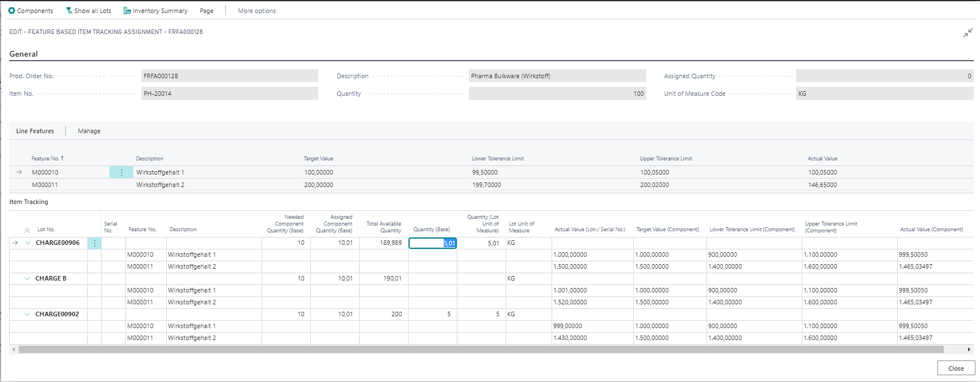Click the Lot No. column header
The width and height of the screenshot is (980, 382).
[x=46, y=230]
